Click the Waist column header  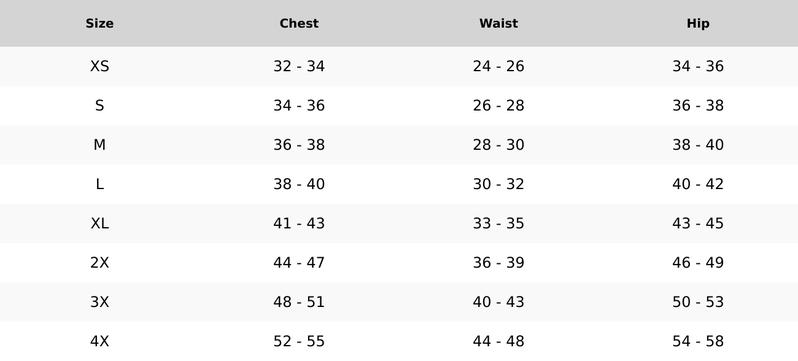[498, 23]
